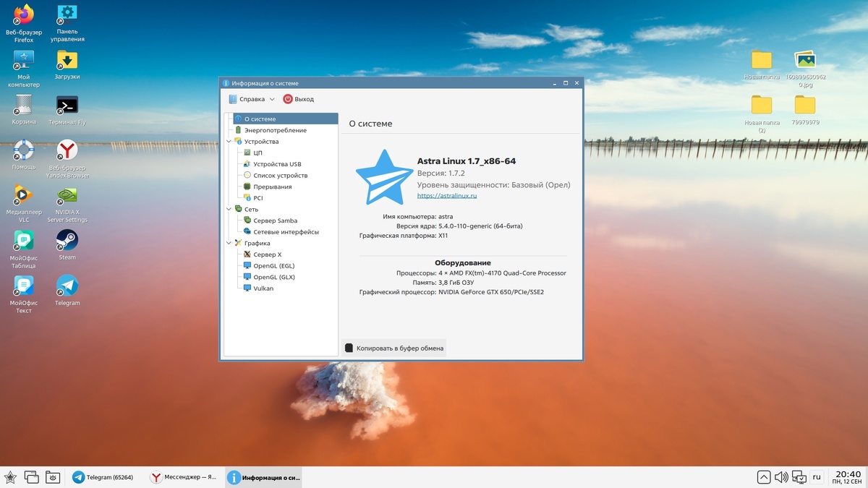Open the Загрузки desktop folder
This screenshot has width=868, height=488.
(x=67, y=60)
